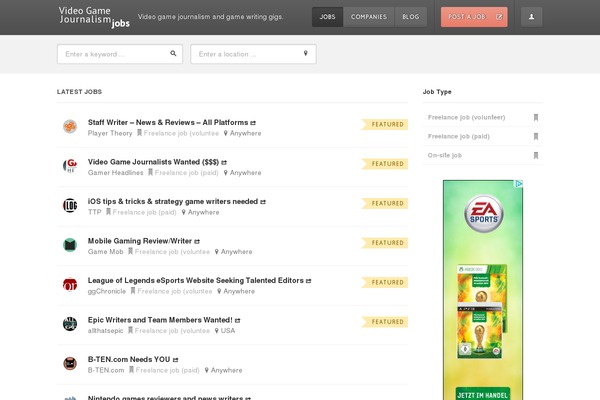This screenshot has width=600, height=400.
Task: Click the World Cup game cover in the ad
Action: (481, 311)
